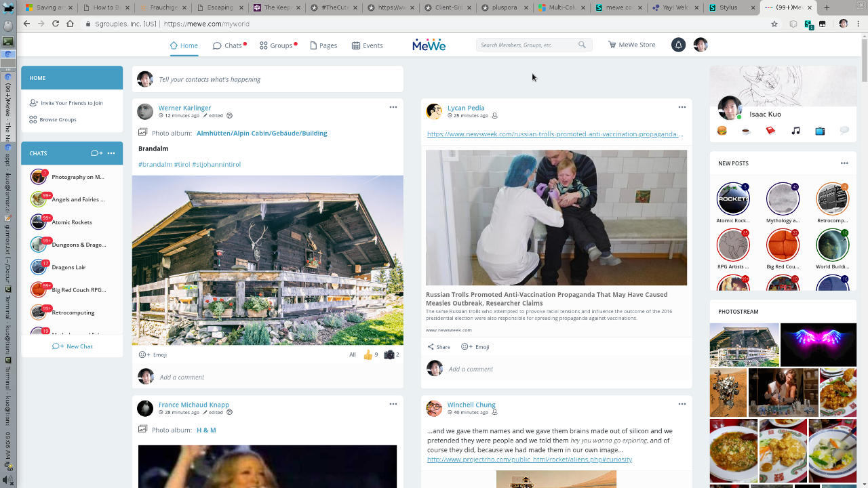868x488 pixels.
Task: Click the photo album icon on Werner's post
Action: (142, 133)
